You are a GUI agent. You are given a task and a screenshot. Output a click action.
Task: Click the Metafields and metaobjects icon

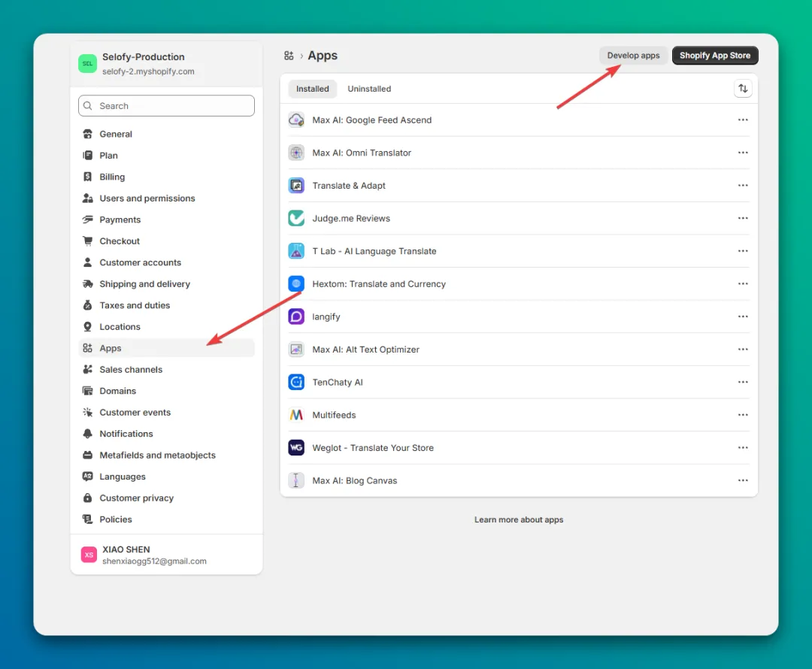click(87, 456)
